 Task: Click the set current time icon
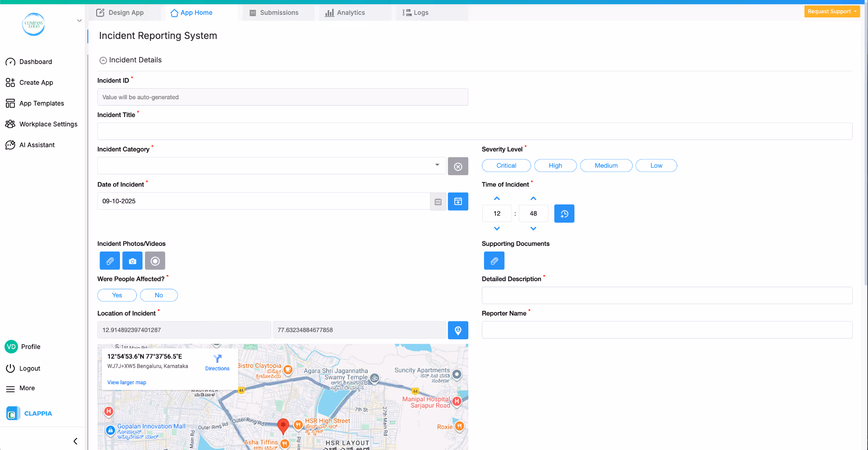[x=564, y=213]
